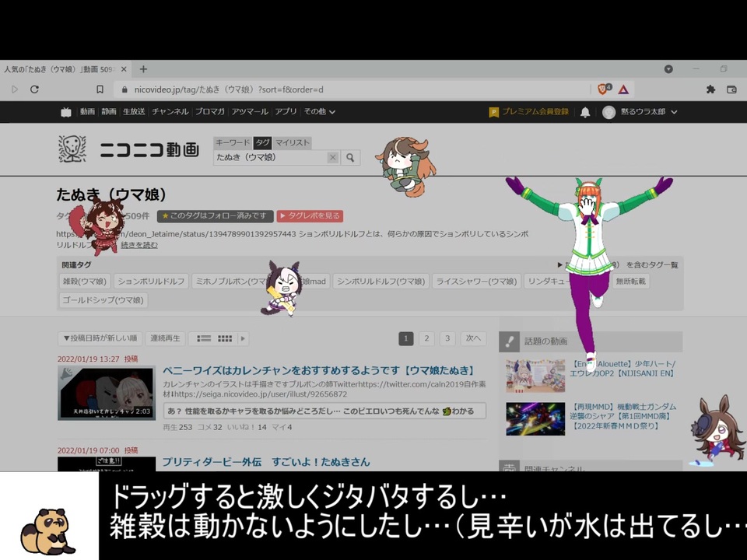747x560 pixels.
Task: Open アツマール in the top navigation
Action: click(x=250, y=112)
